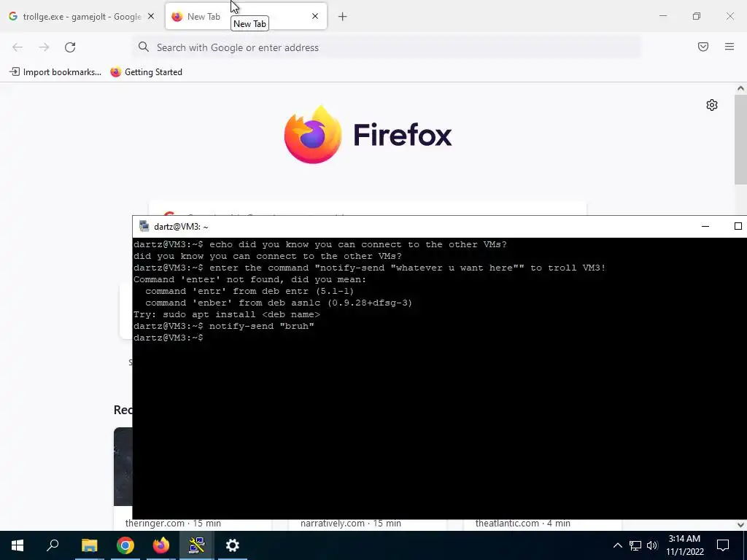Click the Firefox logo on new tab page
Viewport: 747px width, 560px height.
(368, 135)
